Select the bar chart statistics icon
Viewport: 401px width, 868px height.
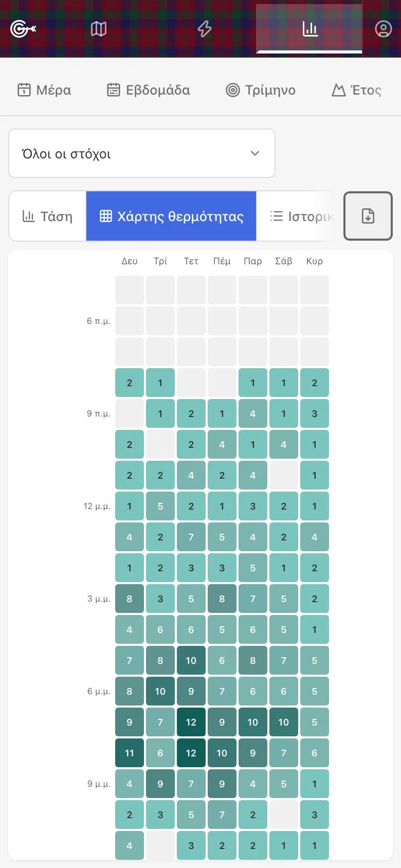[310, 29]
